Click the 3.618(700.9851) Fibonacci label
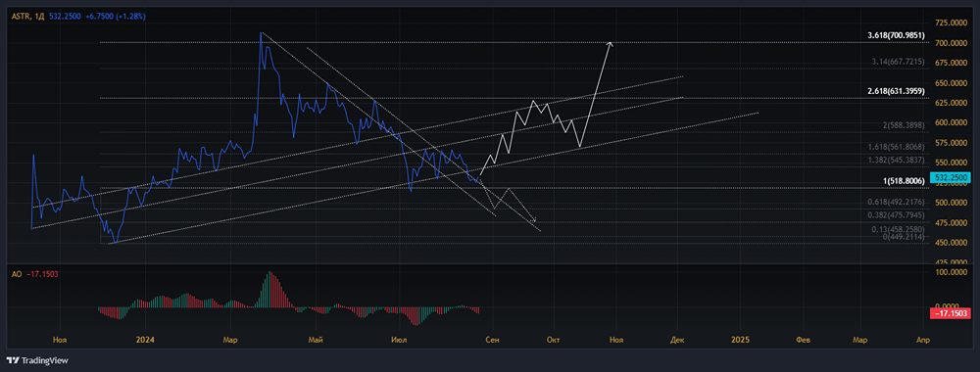The height and width of the screenshot is (372, 980). tap(897, 35)
